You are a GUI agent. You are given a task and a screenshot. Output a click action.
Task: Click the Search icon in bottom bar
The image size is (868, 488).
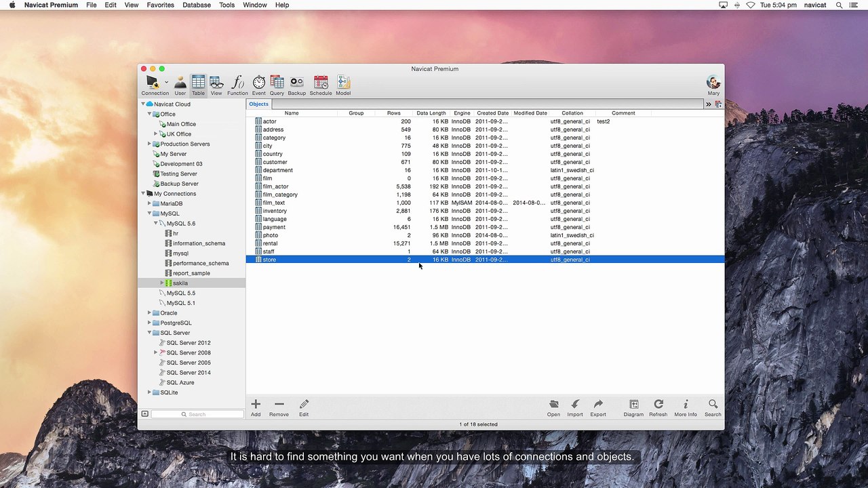pyautogui.click(x=713, y=407)
